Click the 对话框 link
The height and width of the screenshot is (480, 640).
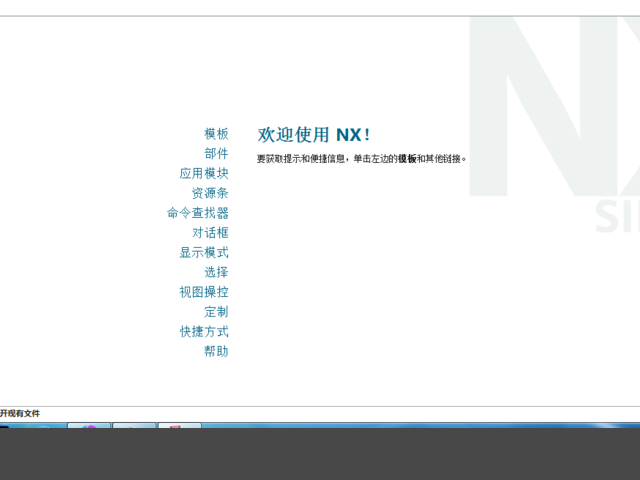pos(210,233)
